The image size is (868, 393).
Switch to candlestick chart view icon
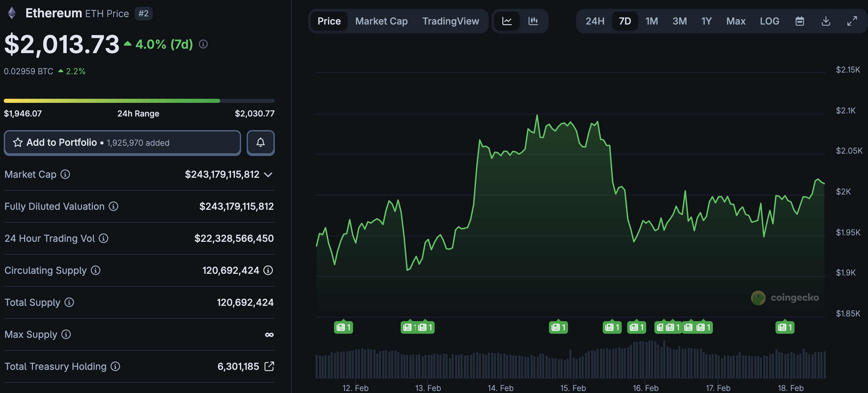click(533, 21)
